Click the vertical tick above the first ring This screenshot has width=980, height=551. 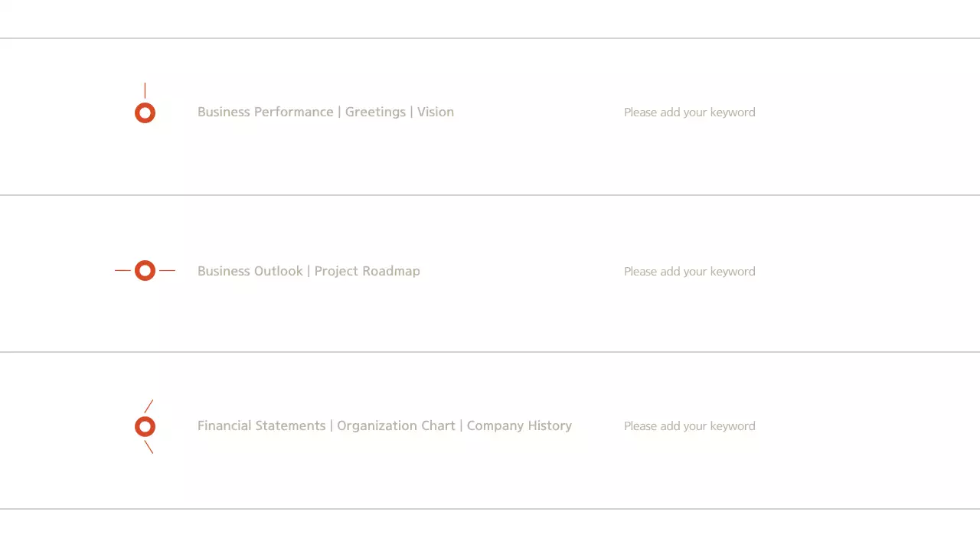145,90
